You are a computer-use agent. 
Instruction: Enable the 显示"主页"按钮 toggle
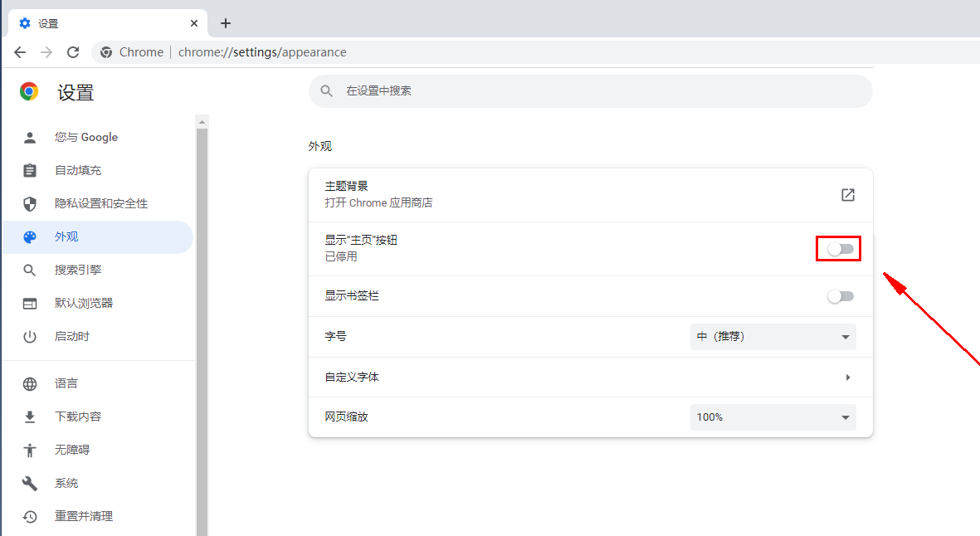tap(840, 249)
